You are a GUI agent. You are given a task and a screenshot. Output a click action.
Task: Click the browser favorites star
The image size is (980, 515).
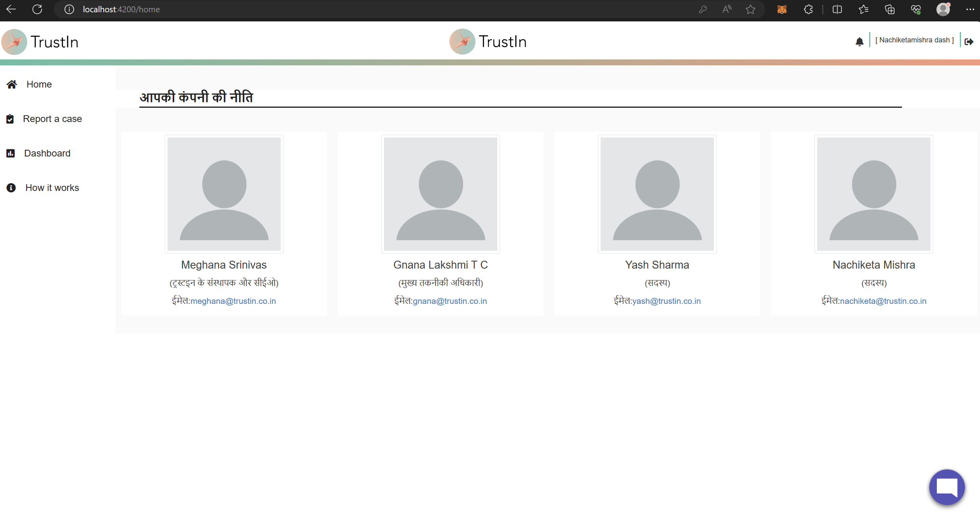tap(751, 9)
